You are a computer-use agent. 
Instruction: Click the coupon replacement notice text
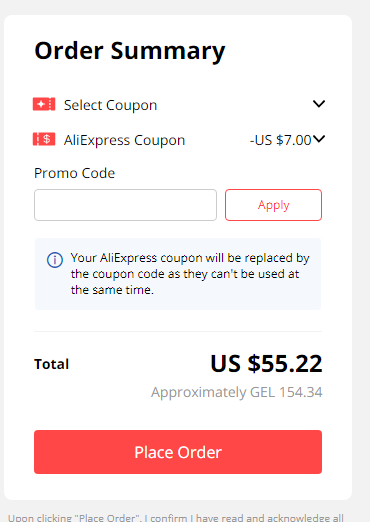190,274
